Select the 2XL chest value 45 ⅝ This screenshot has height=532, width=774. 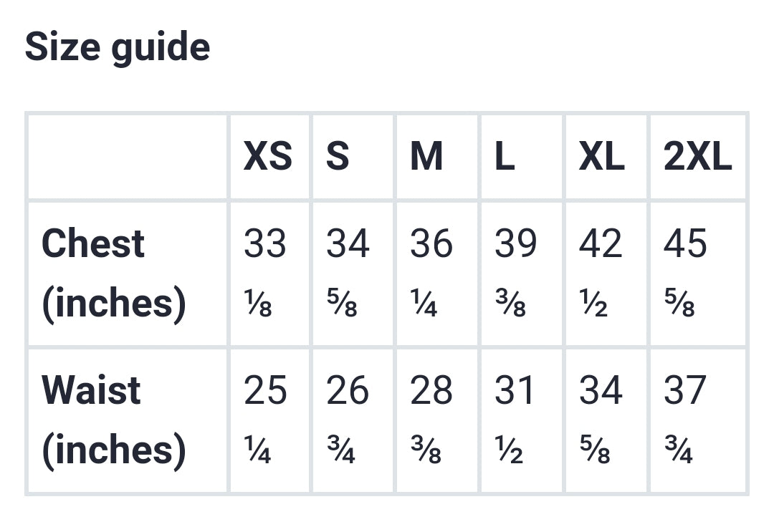coord(685,274)
